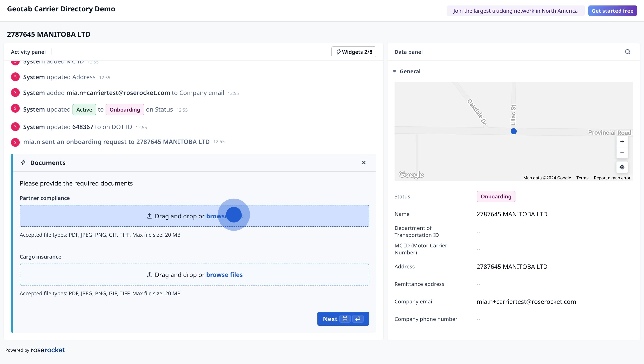Click the Documents lightning bolt icon

point(23,163)
